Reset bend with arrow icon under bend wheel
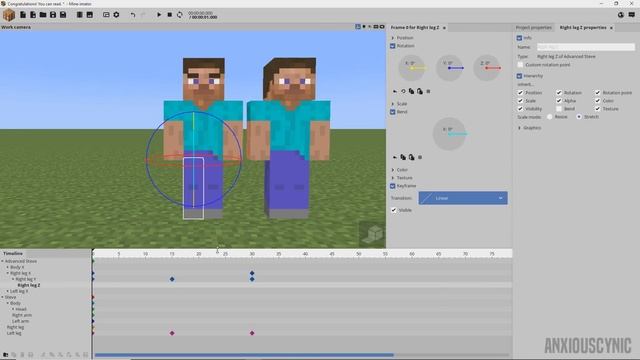 [x=395, y=157]
